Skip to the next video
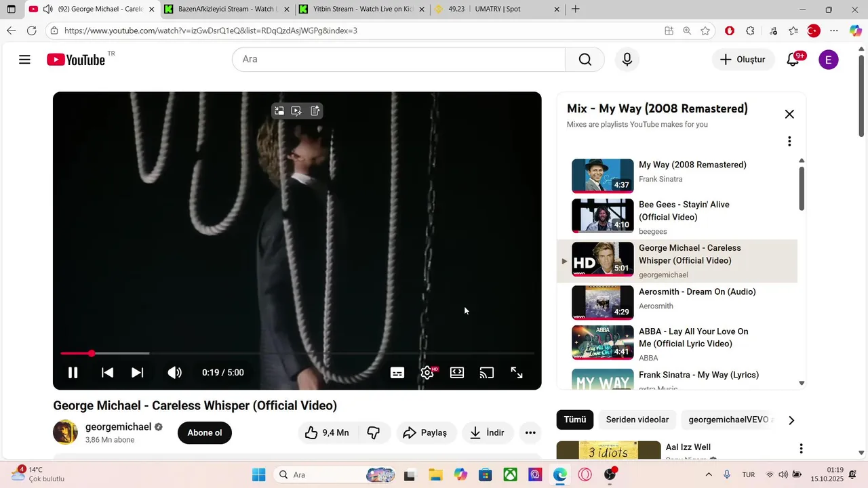The height and width of the screenshot is (488, 868). (137, 372)
